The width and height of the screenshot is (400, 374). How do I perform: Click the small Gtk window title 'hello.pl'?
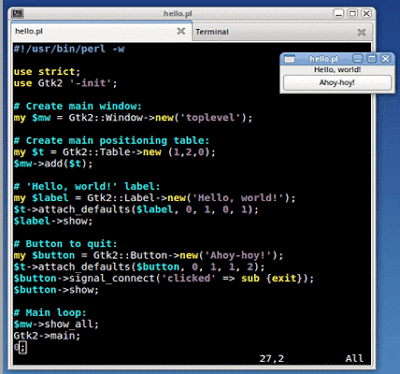[323, 59]
